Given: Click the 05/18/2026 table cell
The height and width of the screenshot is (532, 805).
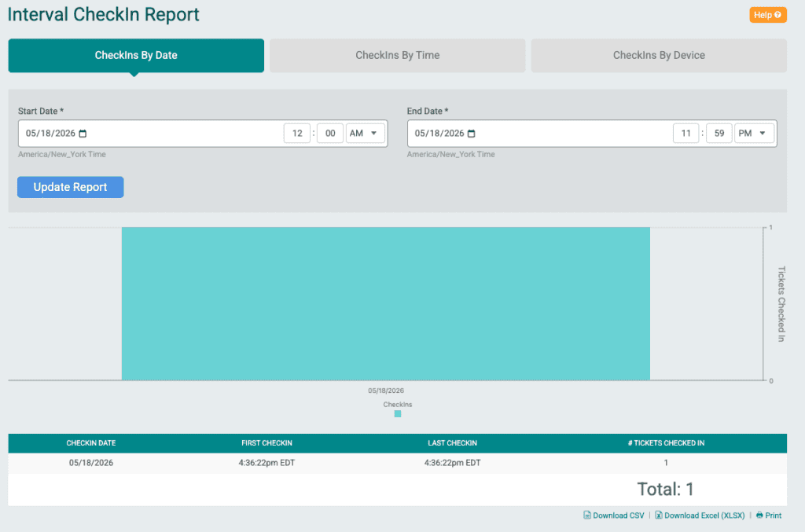Looking at the screenshot, I should click(91, 463).
